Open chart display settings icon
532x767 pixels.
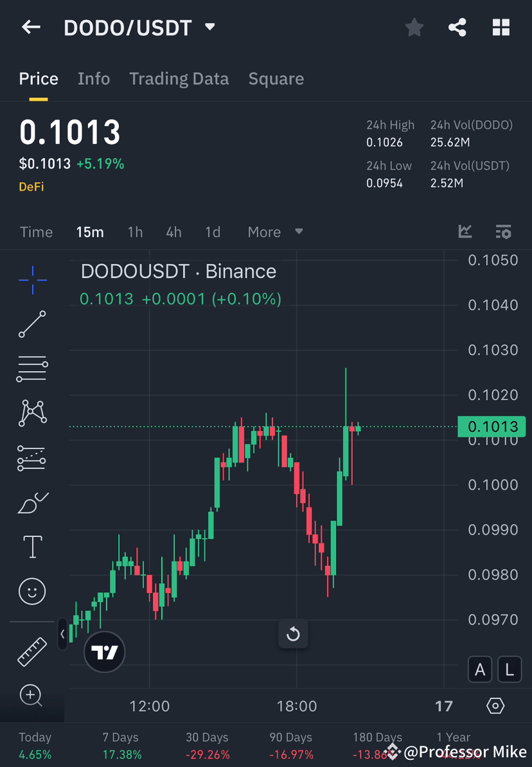503,232
